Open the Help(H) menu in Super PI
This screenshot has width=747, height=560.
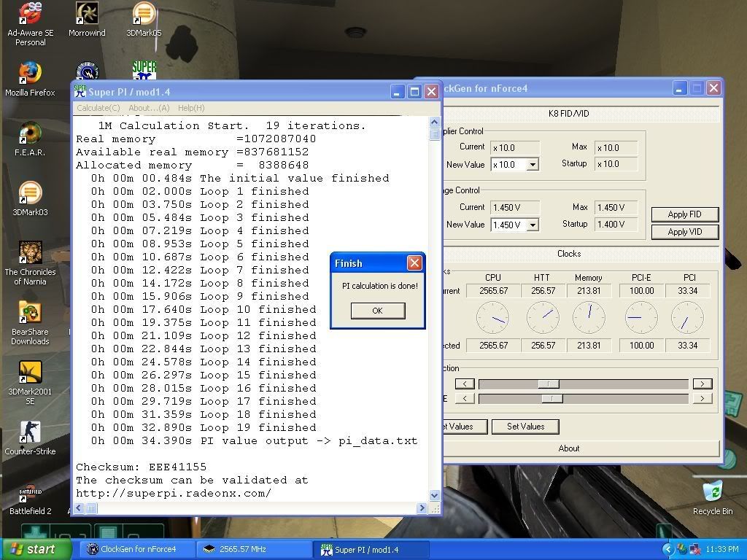(x=191, y=108)
